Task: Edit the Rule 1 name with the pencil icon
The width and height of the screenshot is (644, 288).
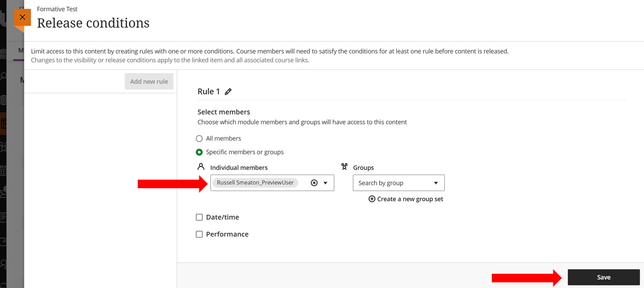Action: 228,92
